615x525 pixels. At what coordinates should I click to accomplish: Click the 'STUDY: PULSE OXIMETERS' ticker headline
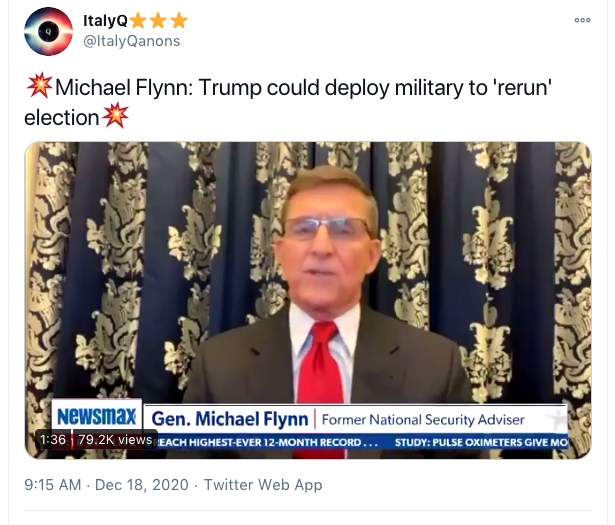[510, 441]
